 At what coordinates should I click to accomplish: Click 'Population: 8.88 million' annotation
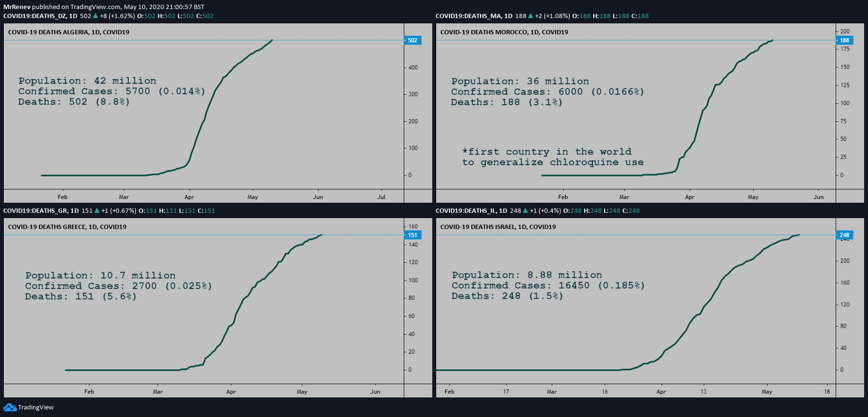click(527, 275)
